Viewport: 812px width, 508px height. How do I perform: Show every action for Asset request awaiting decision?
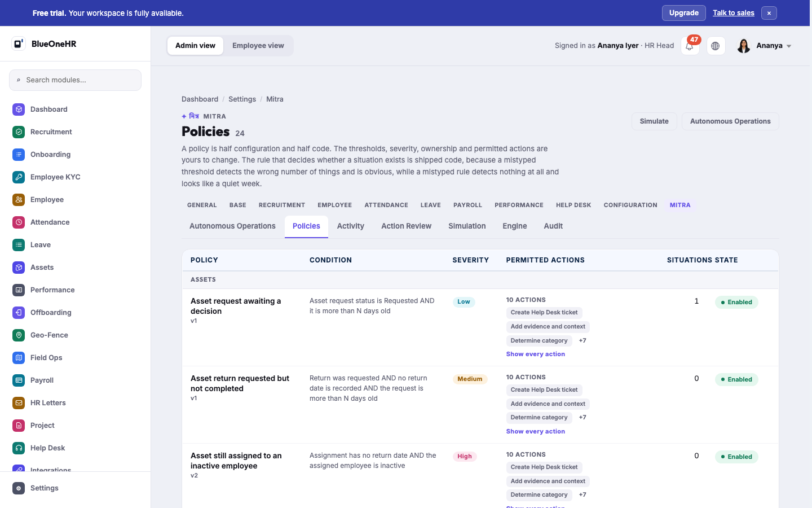pyautogui.click(x=536, y=354)
